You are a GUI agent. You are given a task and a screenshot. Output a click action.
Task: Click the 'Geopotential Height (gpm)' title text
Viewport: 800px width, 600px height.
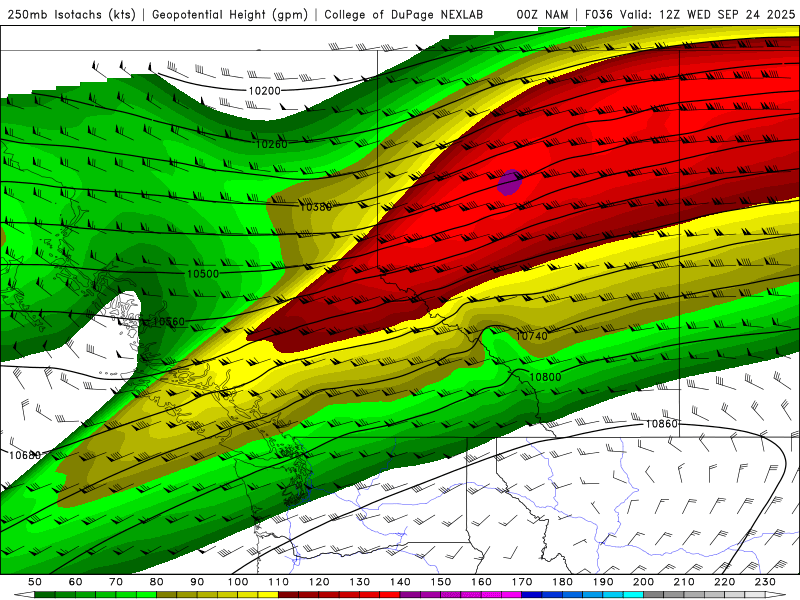point(230,15)
